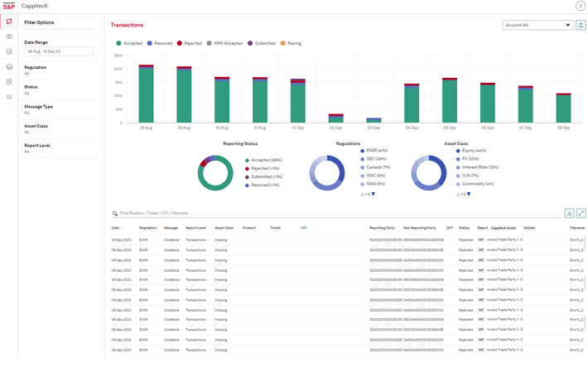Select Commodity (4%) legend entry
Image resolution: width=588 pixels, height=373 pixels.
[475, 184]
